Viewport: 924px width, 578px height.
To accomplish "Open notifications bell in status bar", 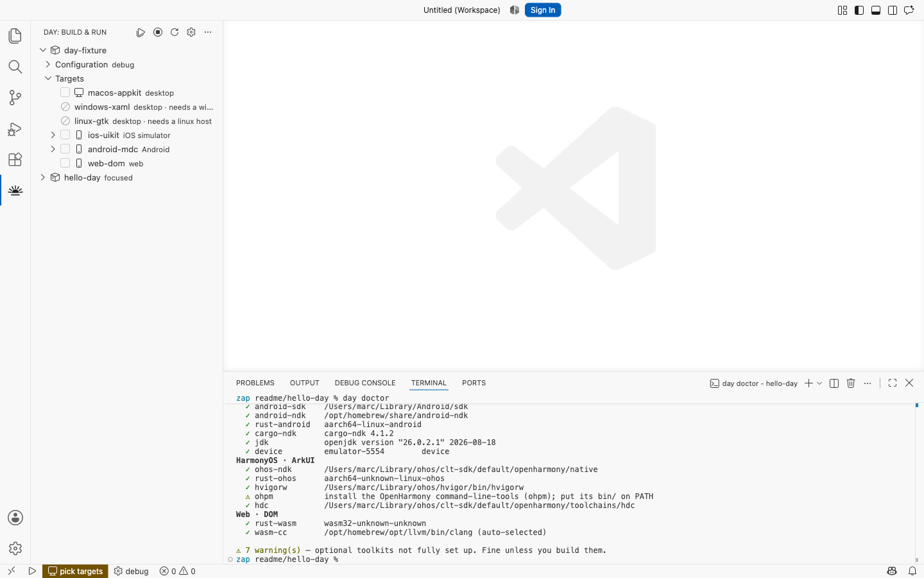I will 912,571.
